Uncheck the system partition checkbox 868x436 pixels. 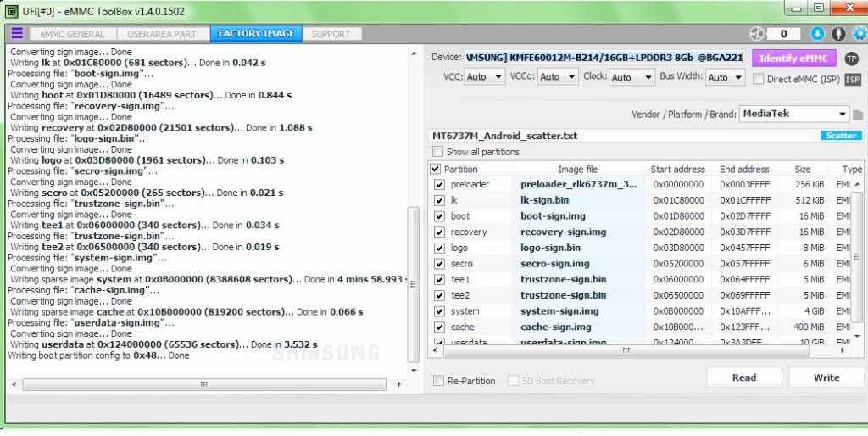tap(440, 311)
